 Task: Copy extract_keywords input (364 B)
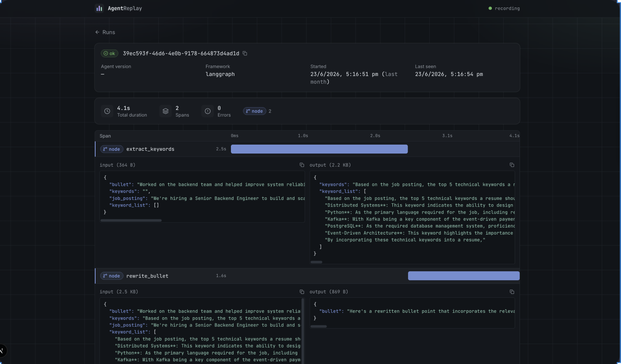click(302, 165)
